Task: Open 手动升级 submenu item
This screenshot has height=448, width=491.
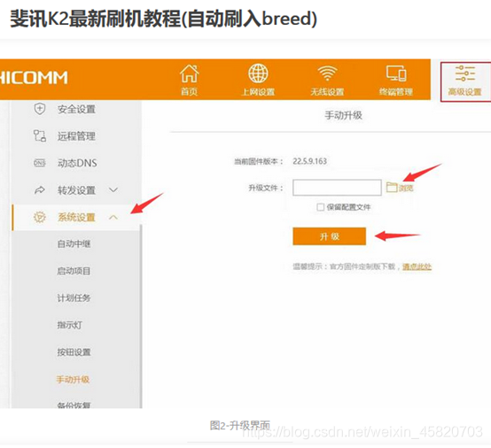Action: coord(73,380)
